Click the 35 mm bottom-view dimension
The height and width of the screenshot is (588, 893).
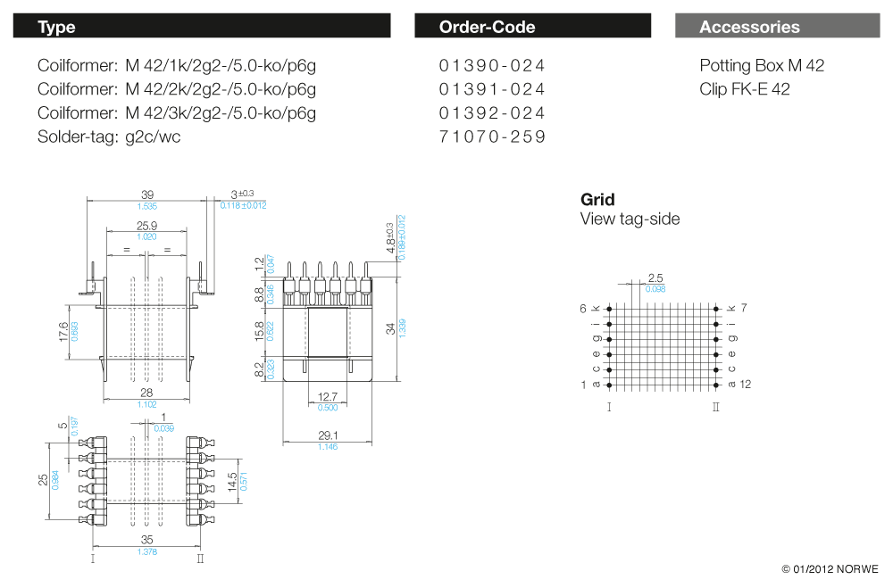(x=147, y=540)
